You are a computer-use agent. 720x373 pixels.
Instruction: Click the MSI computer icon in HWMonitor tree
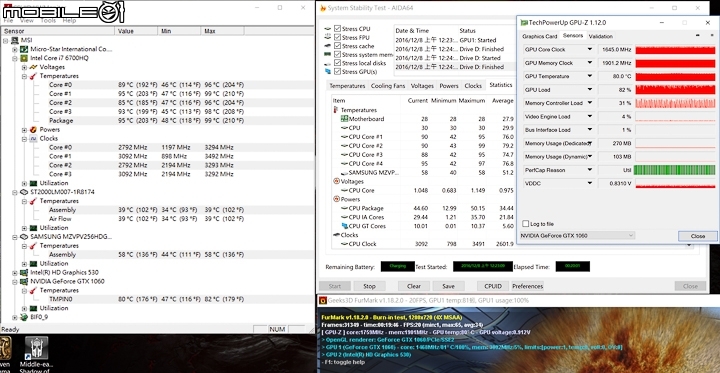[14, 40]
